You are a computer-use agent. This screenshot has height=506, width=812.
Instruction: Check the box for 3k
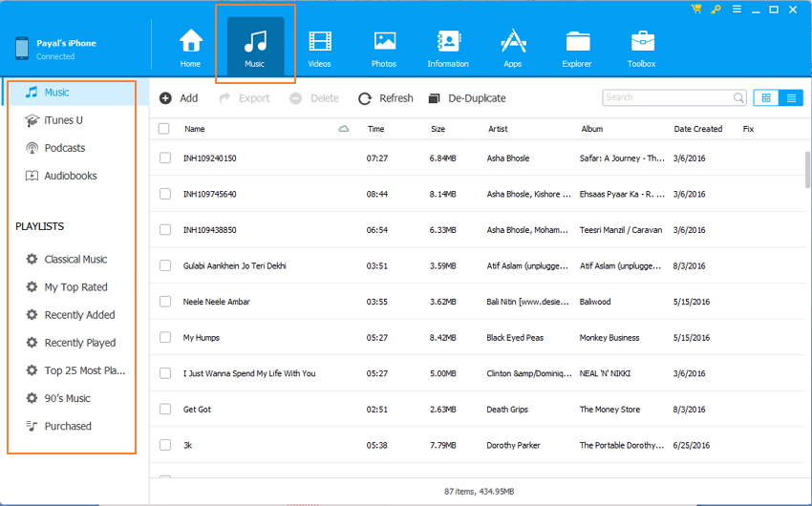165,445
